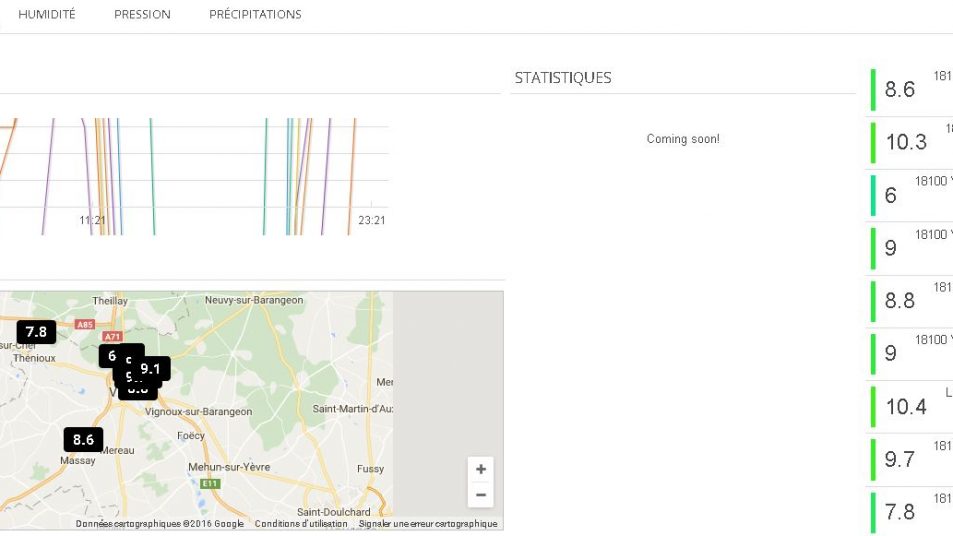This screenshot has width=953, height=536.
Task: Choose the 8.8 station list entry
Action: tap(900, 301)
